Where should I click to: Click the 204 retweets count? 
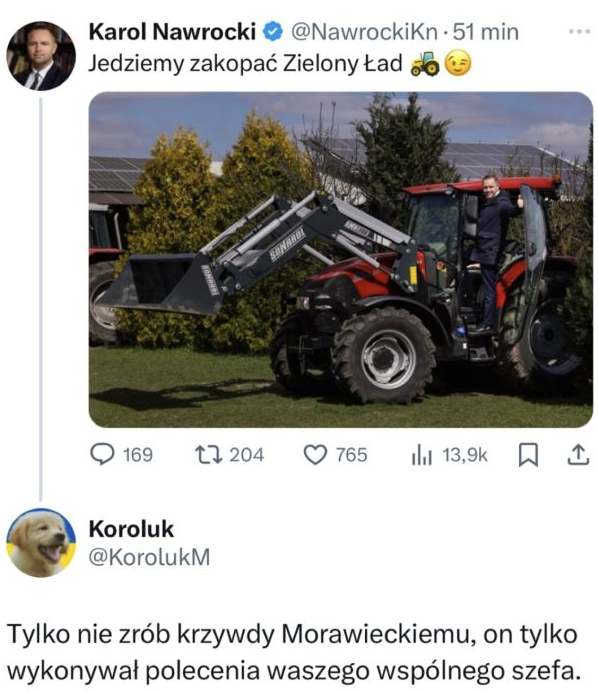[247, 455]
